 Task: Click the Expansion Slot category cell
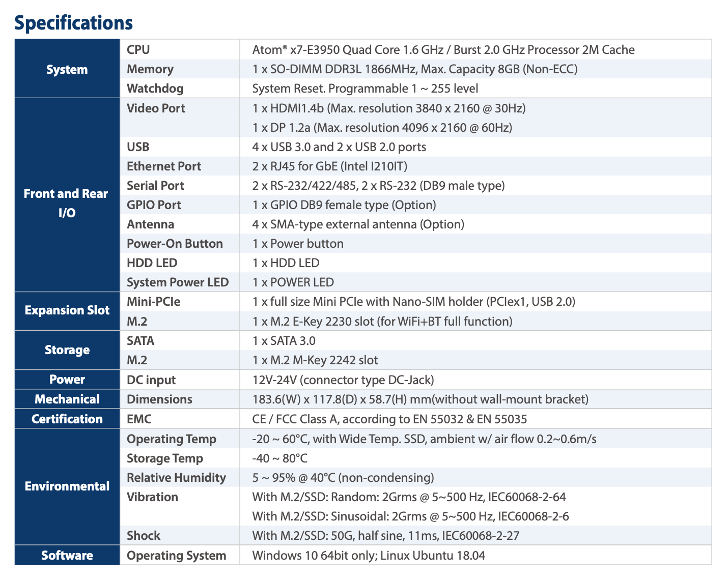[x=67, y=310]
